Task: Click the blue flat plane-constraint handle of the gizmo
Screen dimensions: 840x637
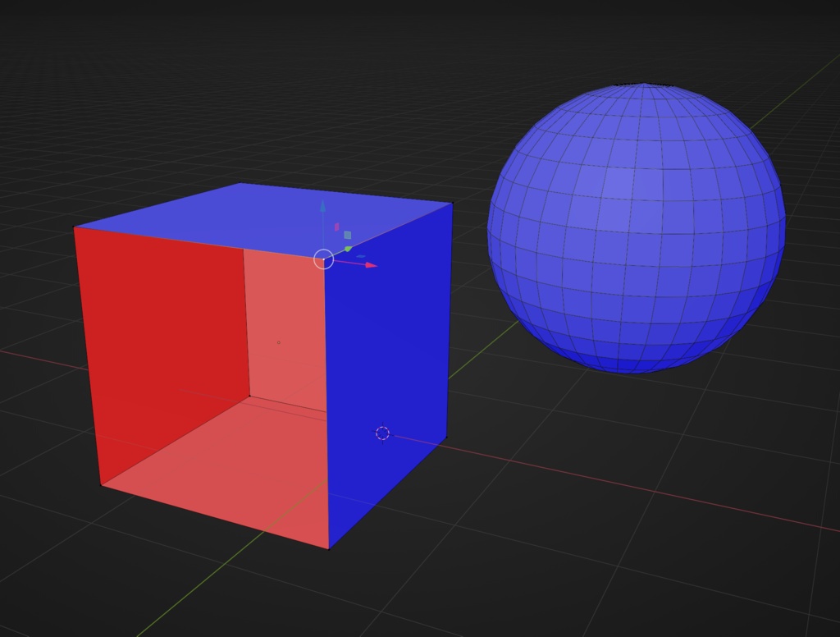Action: pyautogui.click(x=361, y=256)
